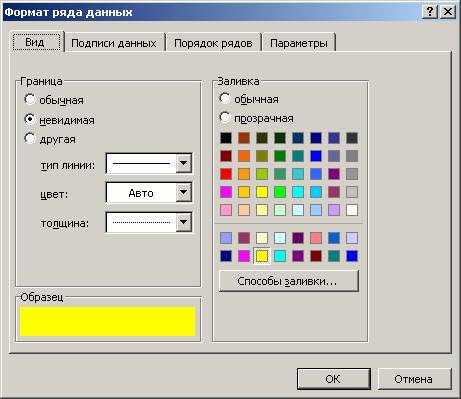The image size is (461, 399).
Task: Click the Заливка group label
Action: point(238,81)
